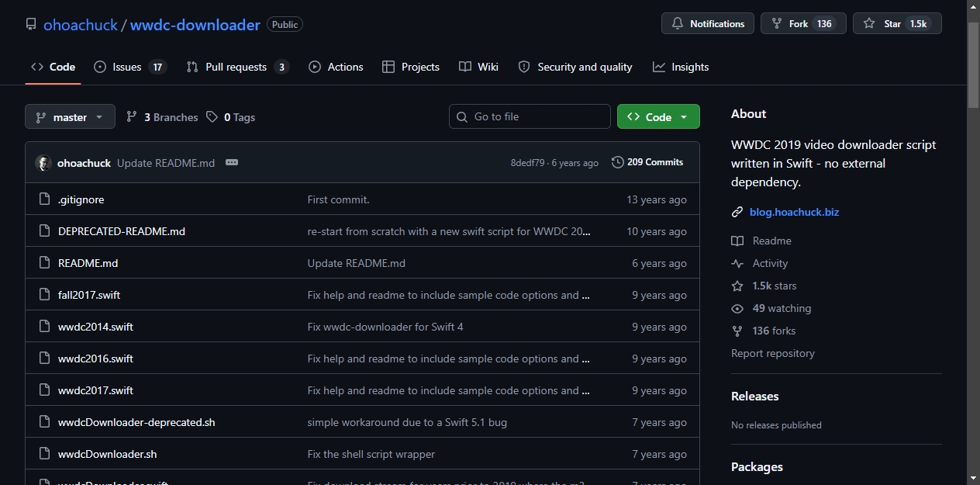Click the history clock icon by 209 Commits

[618, 162]
